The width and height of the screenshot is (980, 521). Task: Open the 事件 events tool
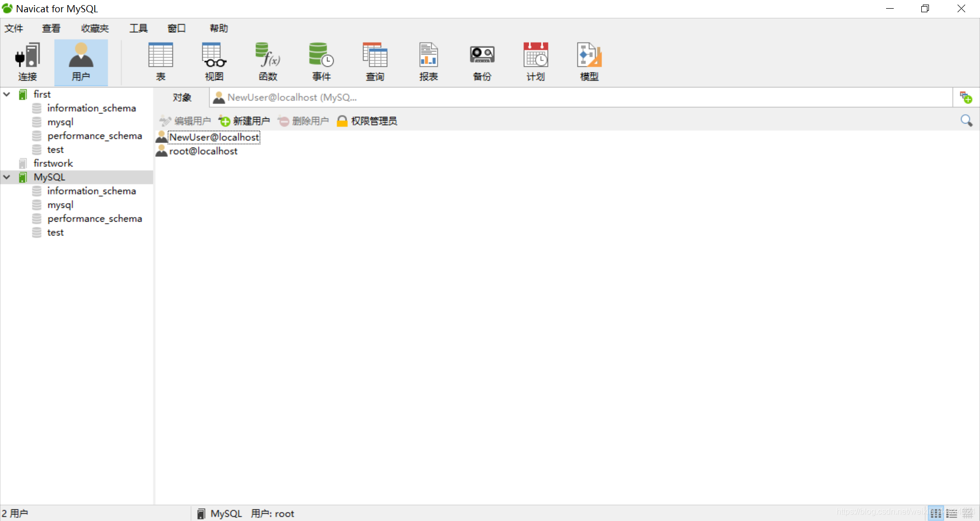[x=322, y=62]
